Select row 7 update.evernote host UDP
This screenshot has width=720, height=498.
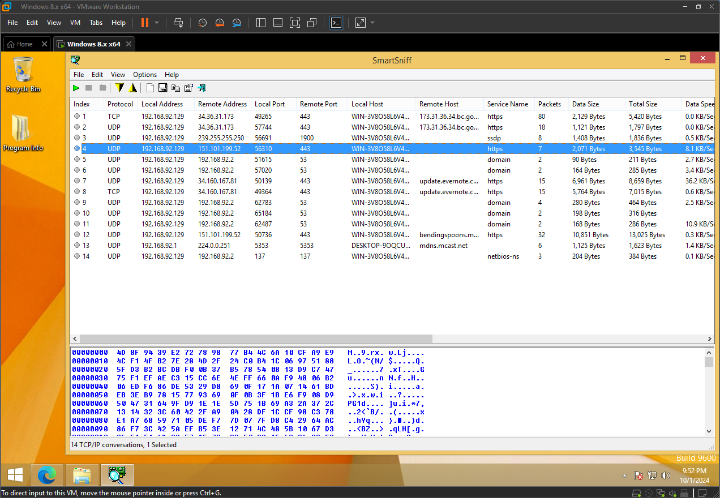coord(393,181)
